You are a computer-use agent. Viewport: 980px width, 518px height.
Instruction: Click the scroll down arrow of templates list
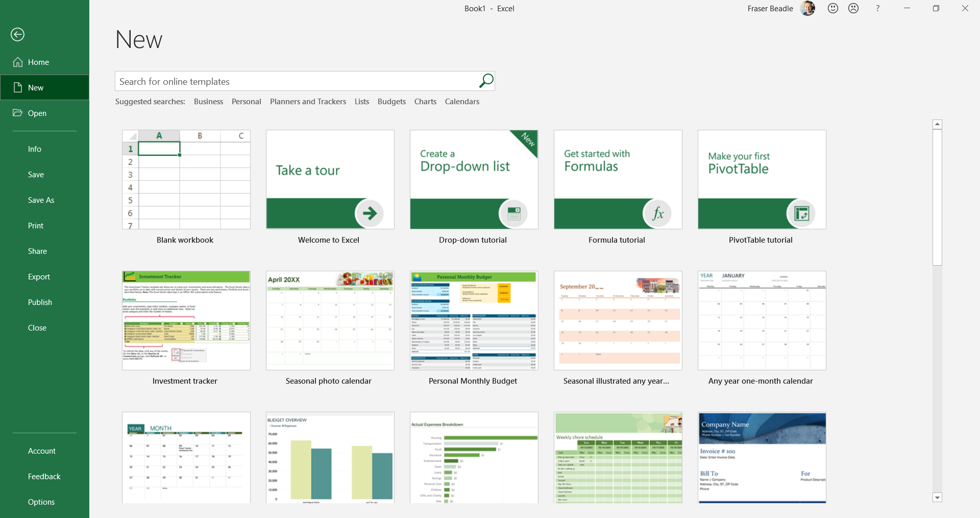937,498
